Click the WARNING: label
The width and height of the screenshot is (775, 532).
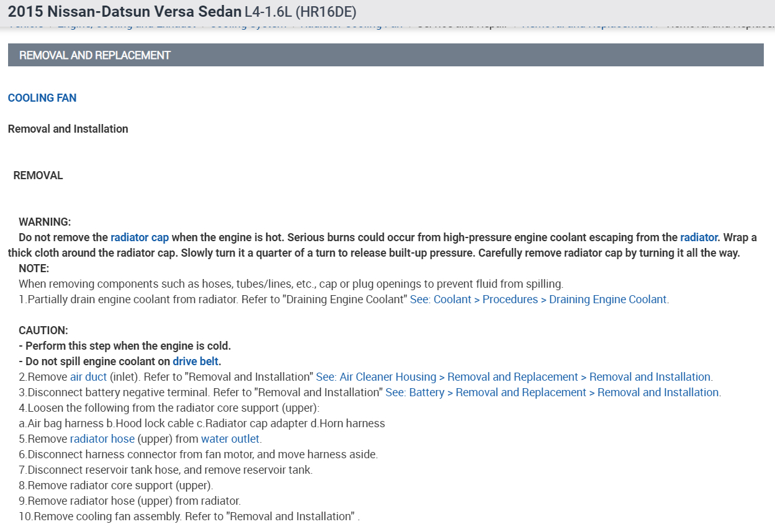(x=45, y=222)
